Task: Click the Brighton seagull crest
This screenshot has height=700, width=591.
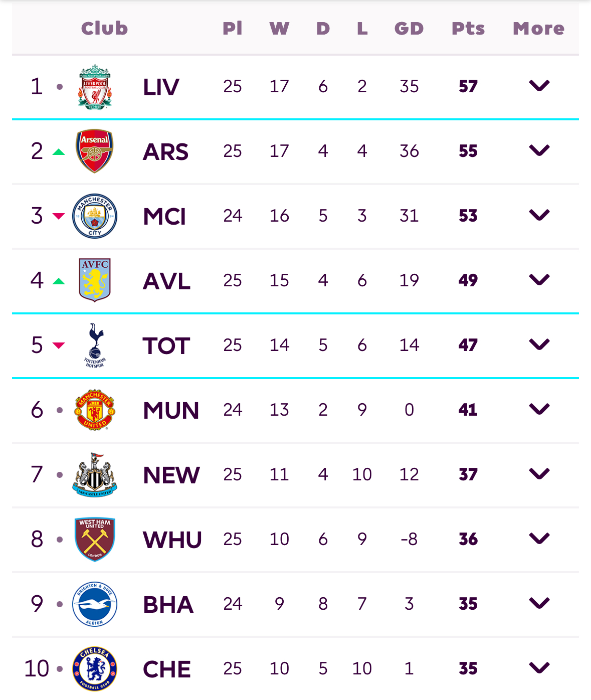Action: tap(94, 604)
